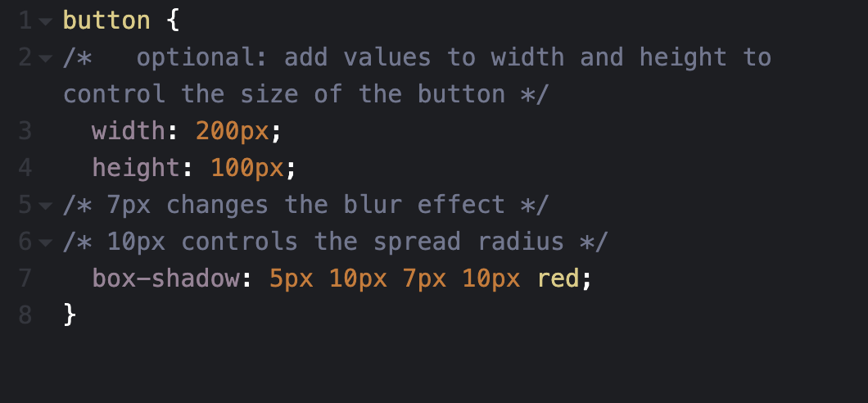Click line number 4 in the gutter
This screenshot has width=868, height=403.
(25, 168)
